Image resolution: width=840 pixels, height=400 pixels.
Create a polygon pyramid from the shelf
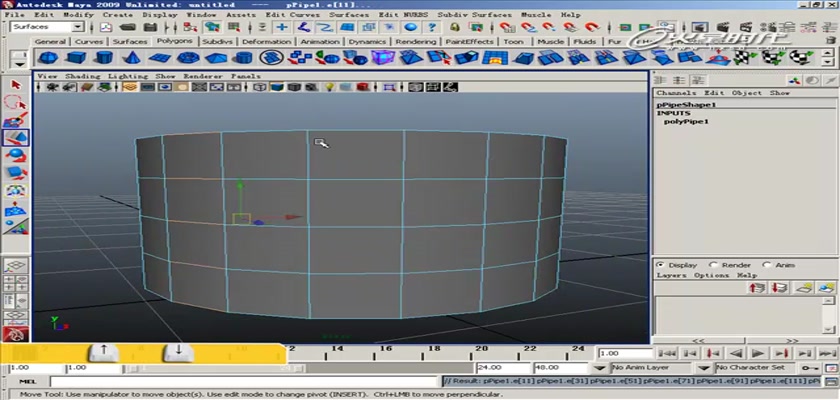[x=215, y=57]
